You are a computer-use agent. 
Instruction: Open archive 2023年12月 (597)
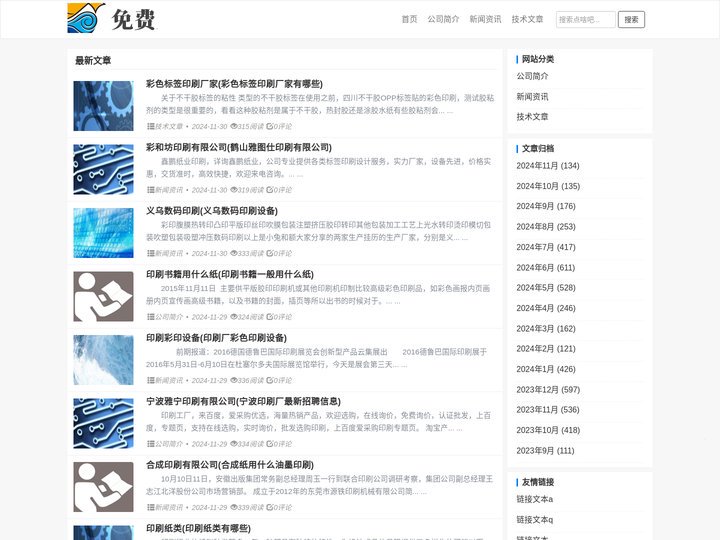pos(548,390)
